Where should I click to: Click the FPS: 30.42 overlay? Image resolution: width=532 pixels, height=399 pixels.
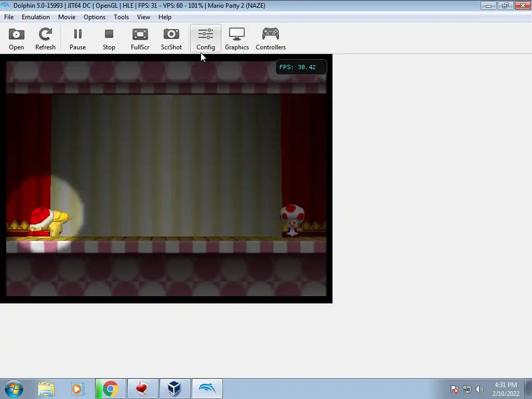tap(301, 67)
